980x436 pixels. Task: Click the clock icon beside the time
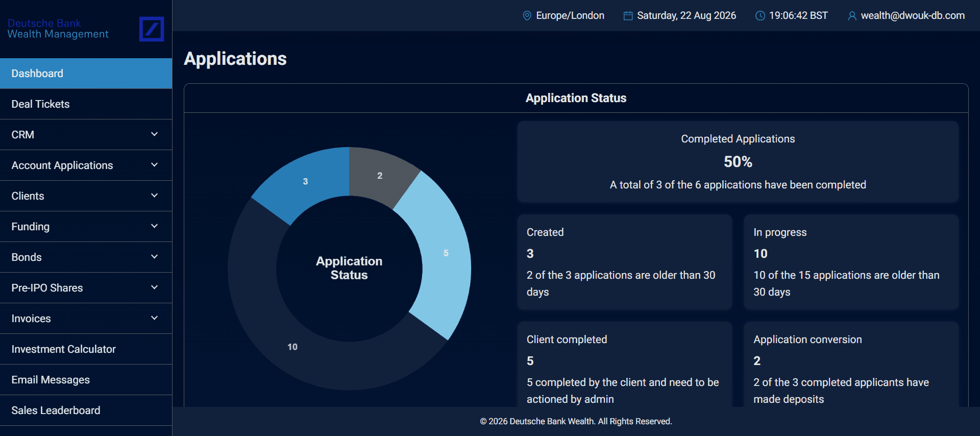point(760,16)
